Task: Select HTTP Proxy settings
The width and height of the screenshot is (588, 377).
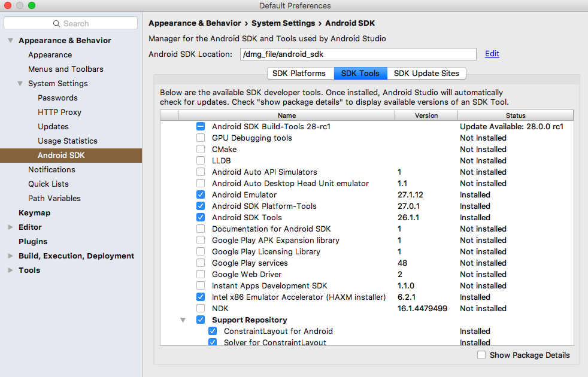Action: (x=59, y=112)
